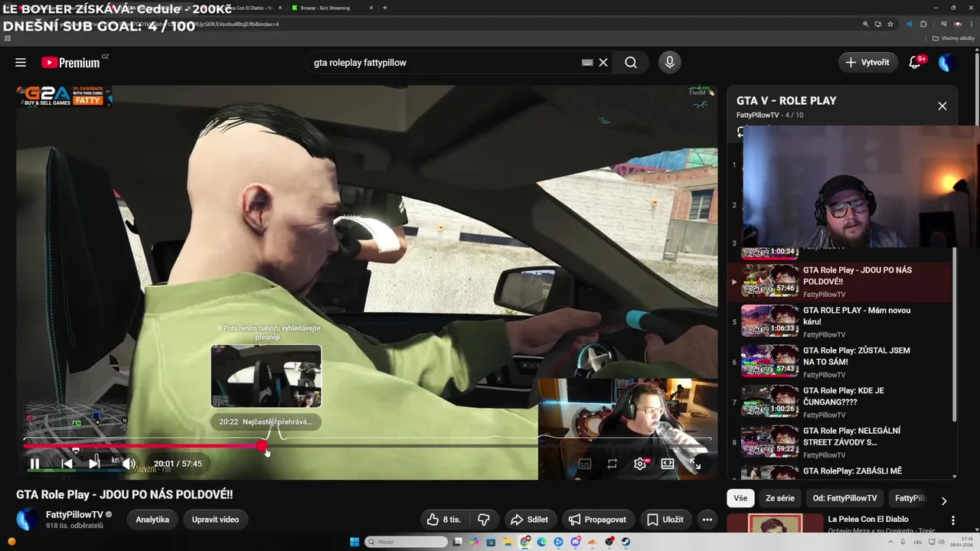This screenshot has height=551, width=980.
Task: Go to previous video in playlist
Action: click(x=67, y=464)
